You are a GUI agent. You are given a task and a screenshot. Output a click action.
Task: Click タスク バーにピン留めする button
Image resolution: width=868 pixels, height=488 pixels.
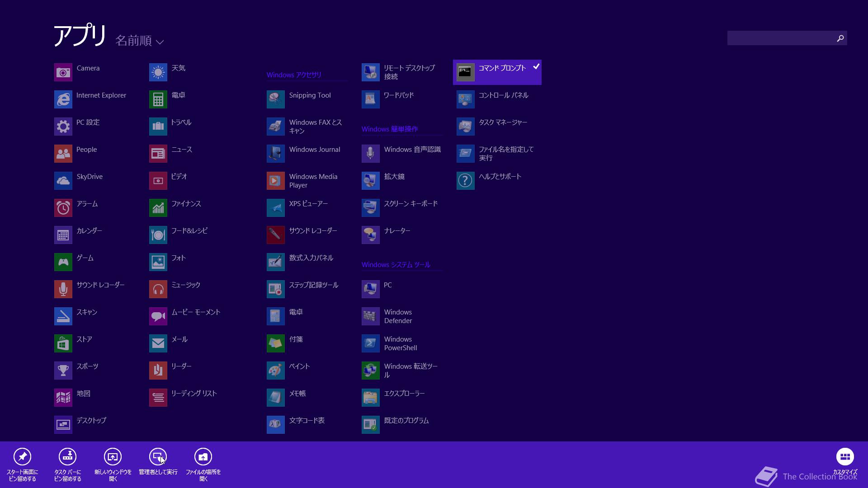[x=67, y=465]
